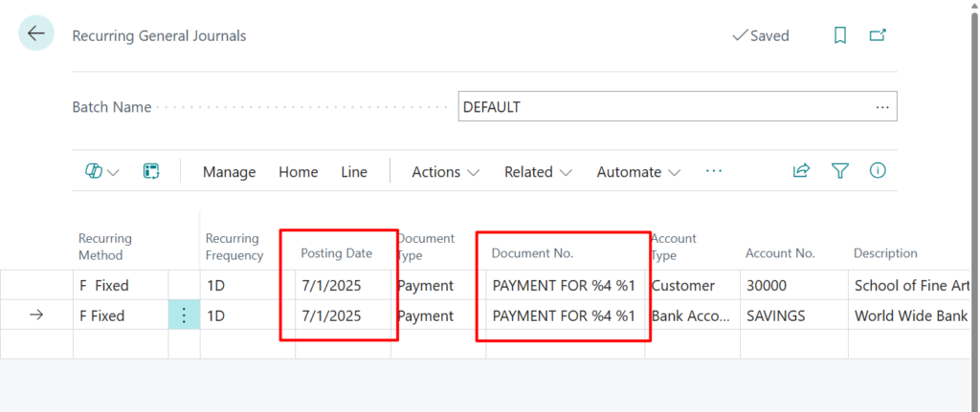Show more toolbar options ellipsis
Viewport: 980px width, 412px height.
tap(713, 171)
